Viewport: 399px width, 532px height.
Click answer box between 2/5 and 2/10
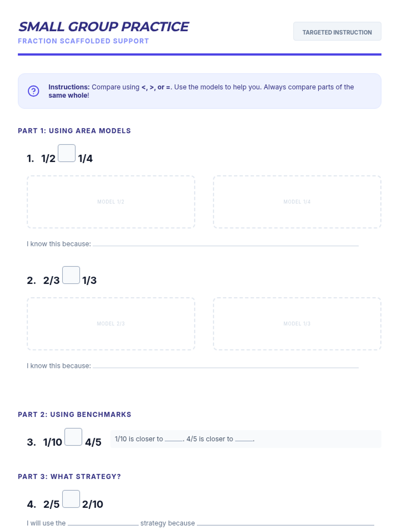click(x=71, y=499)
